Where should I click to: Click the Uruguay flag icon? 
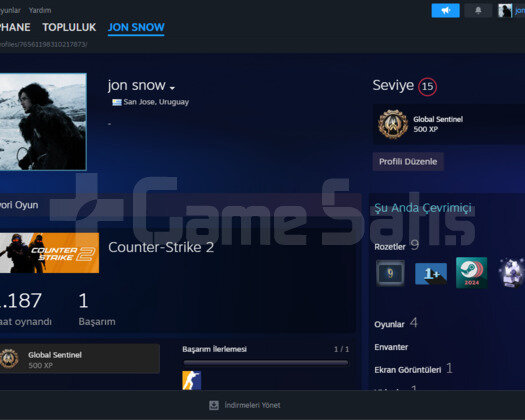pyautogui.click(x=117, y=102)
